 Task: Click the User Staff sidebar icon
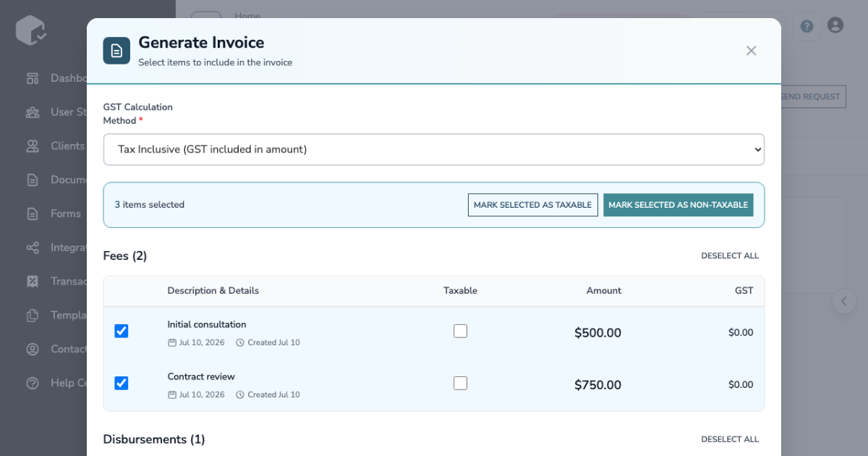(x=33, y=112)
